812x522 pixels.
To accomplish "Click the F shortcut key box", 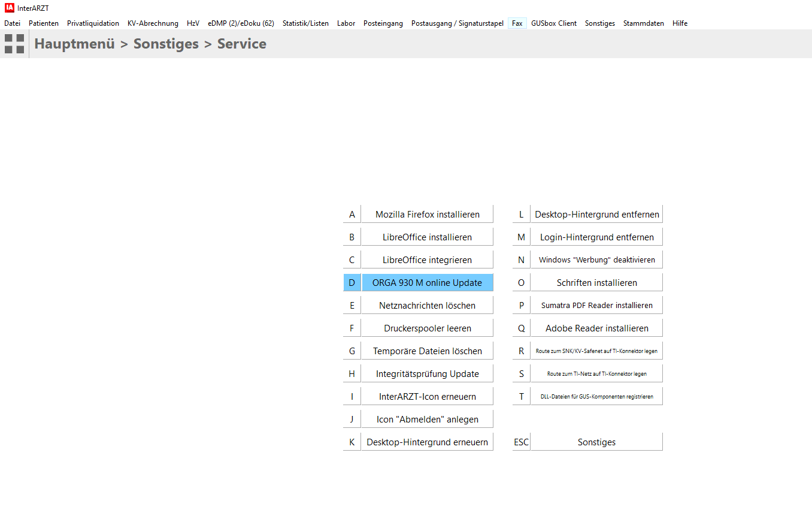I will click(x=352, y=328).
